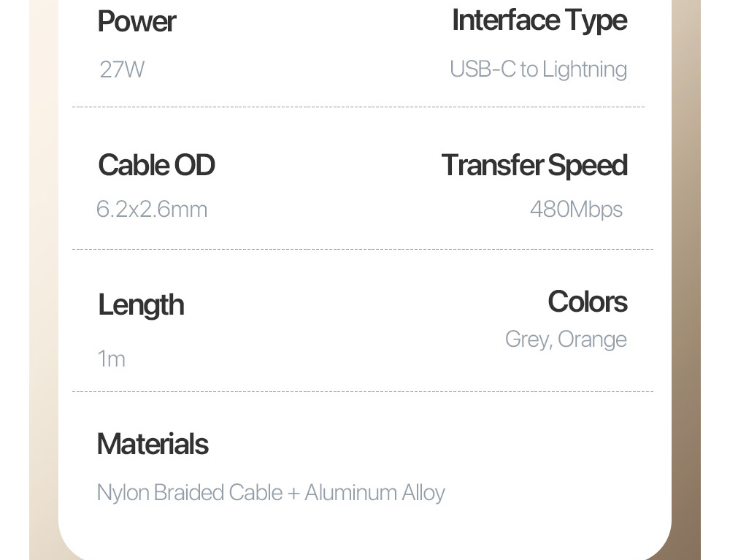730x560 pixels.
Task: Select the USB-C to Lightning text
Action: (538, 69)
